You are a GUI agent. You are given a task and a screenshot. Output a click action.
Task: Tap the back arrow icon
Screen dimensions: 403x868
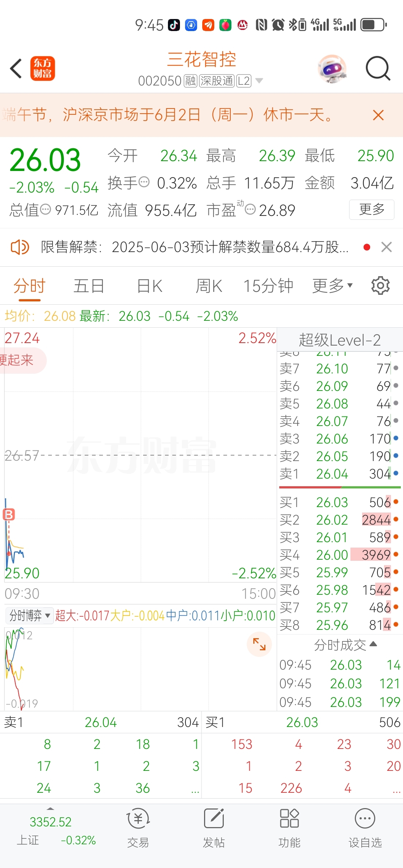tap(16, 69)
